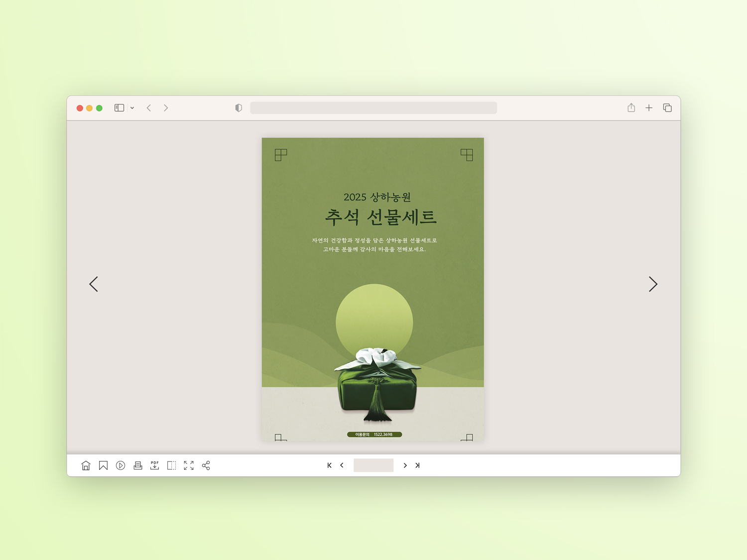
Task: Click the browser address bar
Action: click(373, 108)
